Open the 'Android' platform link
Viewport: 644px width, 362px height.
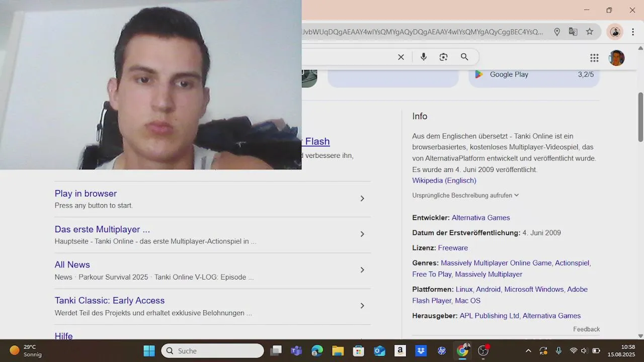point(488,290)
